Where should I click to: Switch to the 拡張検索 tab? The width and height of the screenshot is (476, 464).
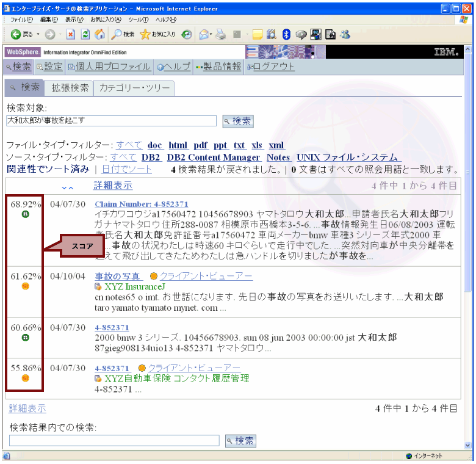[70, 88]
